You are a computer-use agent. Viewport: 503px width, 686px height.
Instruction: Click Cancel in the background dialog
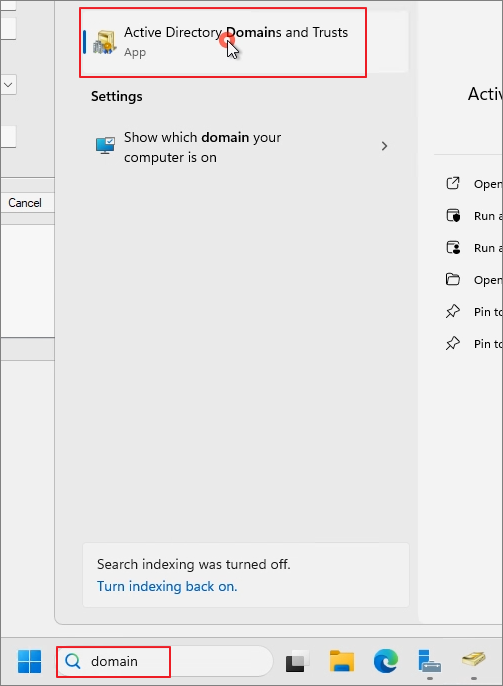[25, 203]
